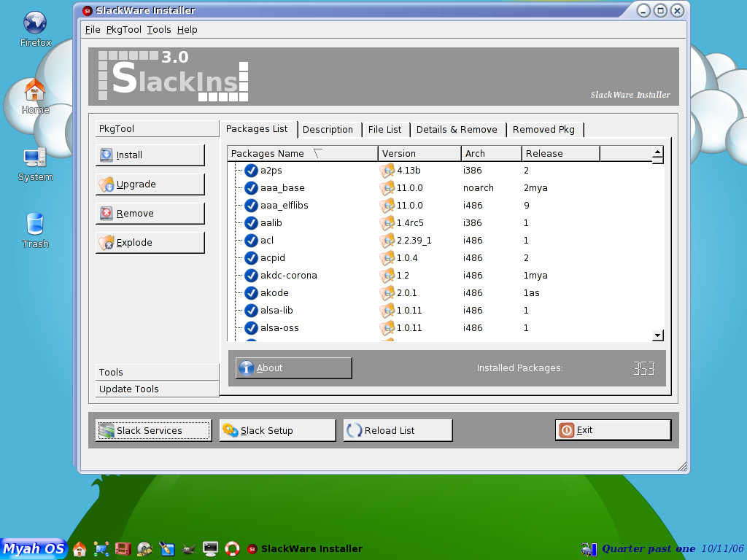Click the check icon beside akdc-corona

[x=251, y=276]
